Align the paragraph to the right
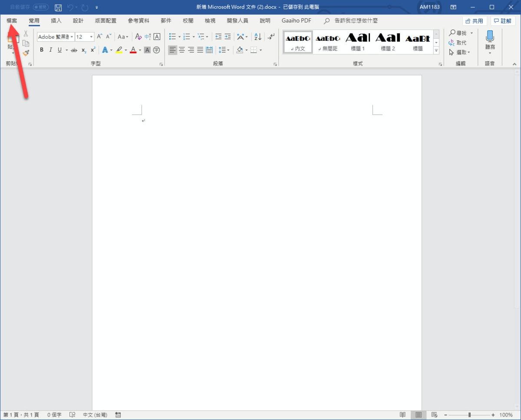Viewport: 521px width, 420px height. coord(191,50)
